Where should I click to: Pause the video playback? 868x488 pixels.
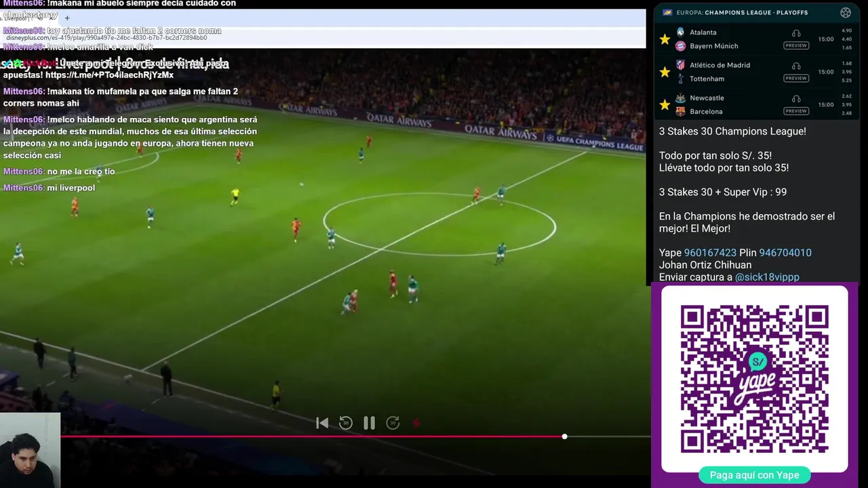369,423
